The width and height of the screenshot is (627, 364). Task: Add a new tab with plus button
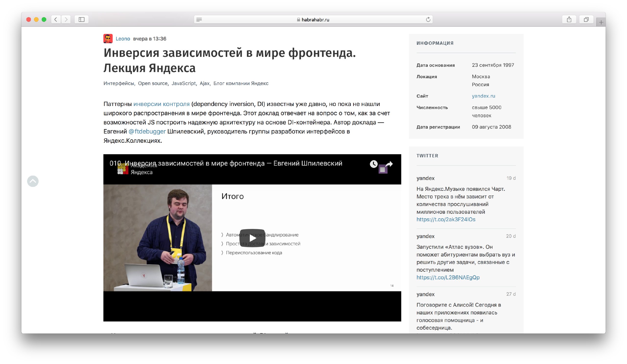tap(601, 22)
